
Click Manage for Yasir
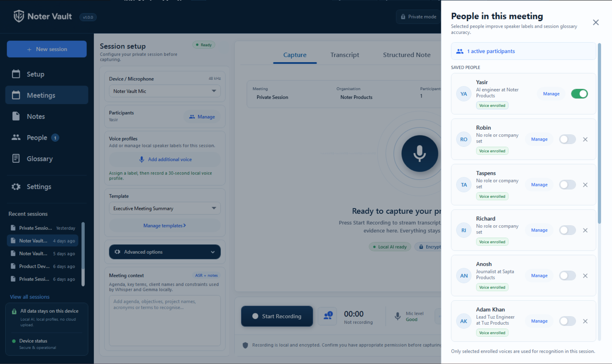[x=551, y=94]
